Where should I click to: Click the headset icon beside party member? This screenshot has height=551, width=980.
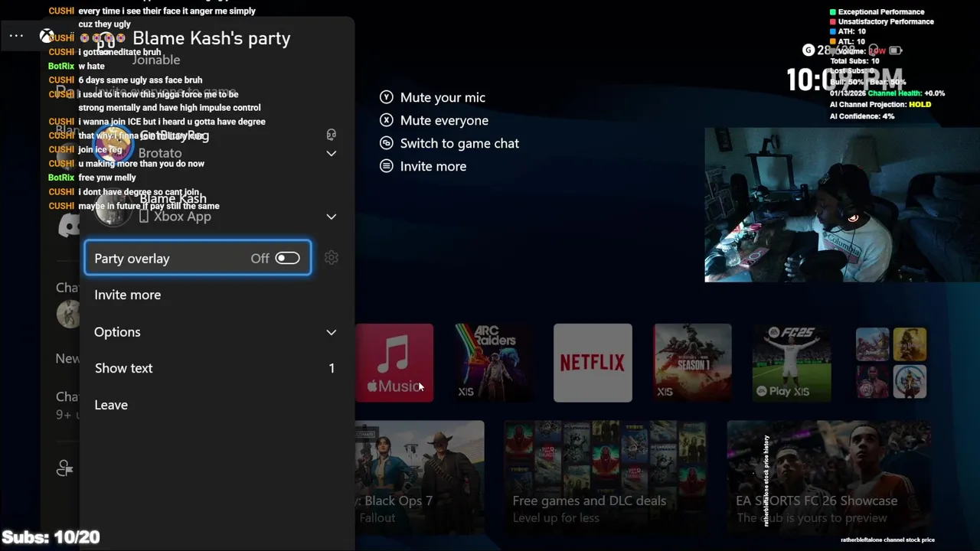pyautogui.click(x=332, y=135)
